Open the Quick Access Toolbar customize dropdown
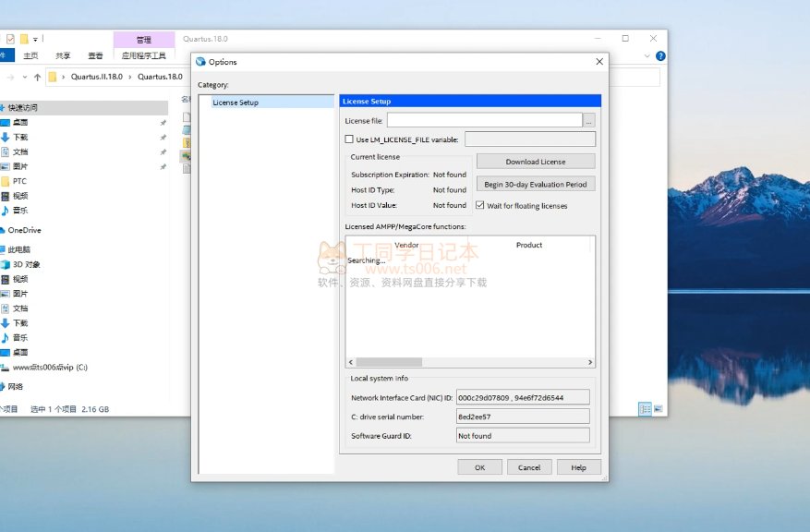This screenshot has height=532, width=810. point(36,39)
